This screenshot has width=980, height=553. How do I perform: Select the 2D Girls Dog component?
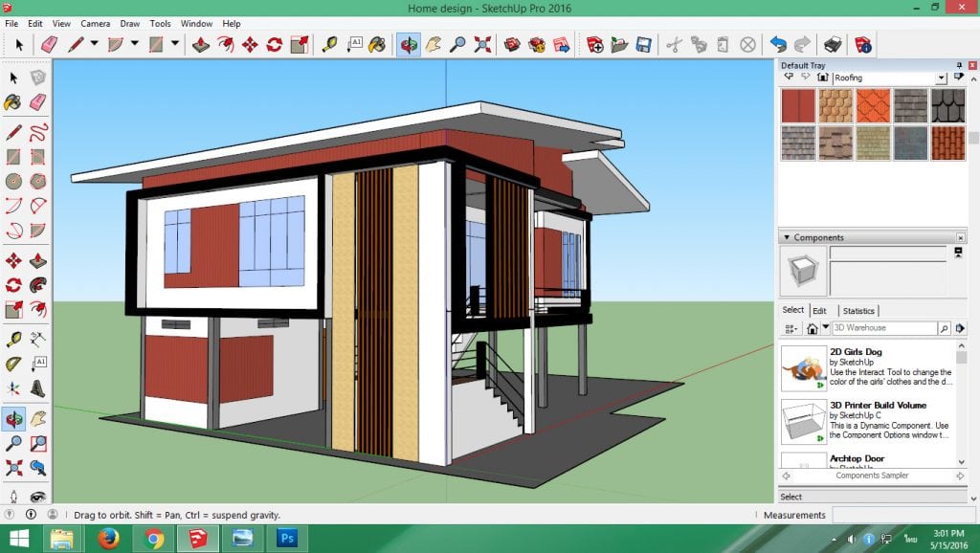tap(867, 368)
